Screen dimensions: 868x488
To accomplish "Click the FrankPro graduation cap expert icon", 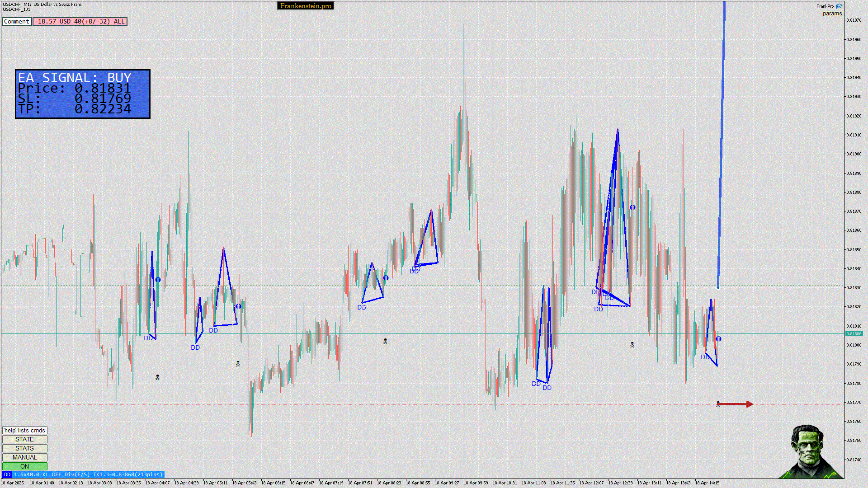I will point(839,6).
